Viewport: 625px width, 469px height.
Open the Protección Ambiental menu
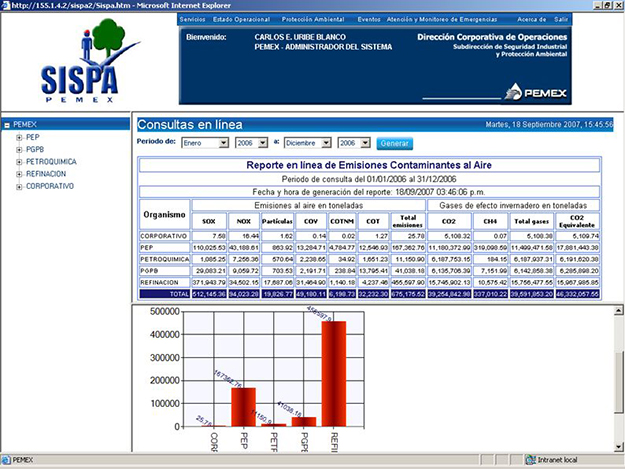(x=313, y=19)
